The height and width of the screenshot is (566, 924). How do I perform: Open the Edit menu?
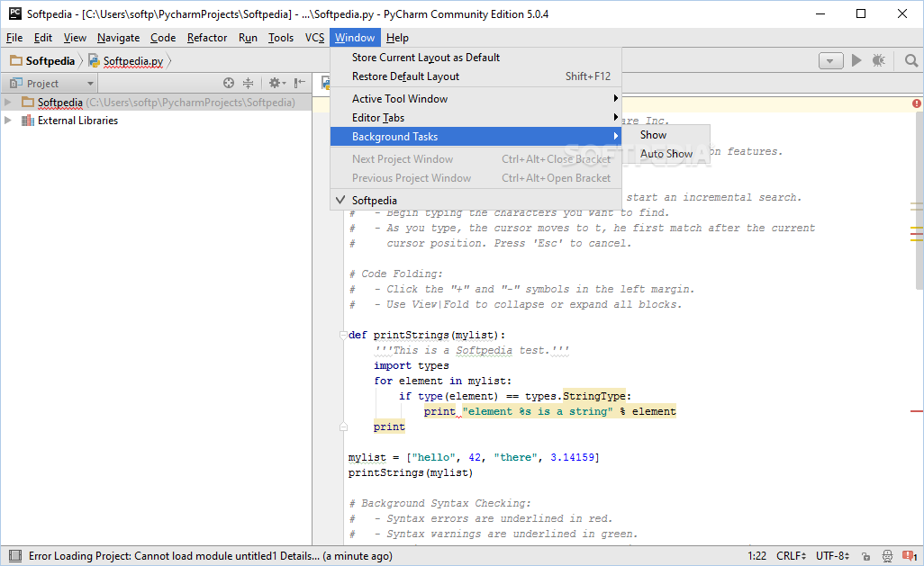43,38
